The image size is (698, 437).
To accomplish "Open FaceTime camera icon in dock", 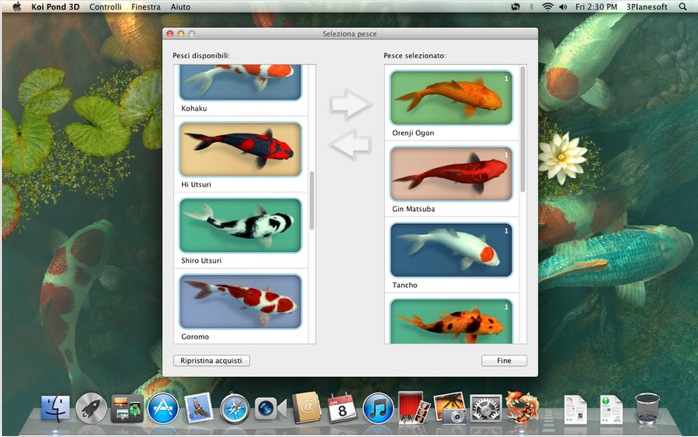I will click(270, 409).
